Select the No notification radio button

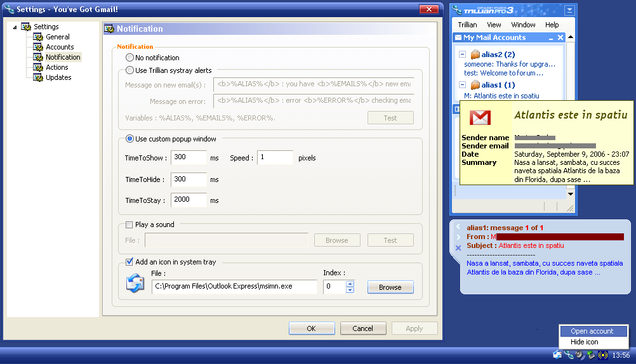click(129, 58)
